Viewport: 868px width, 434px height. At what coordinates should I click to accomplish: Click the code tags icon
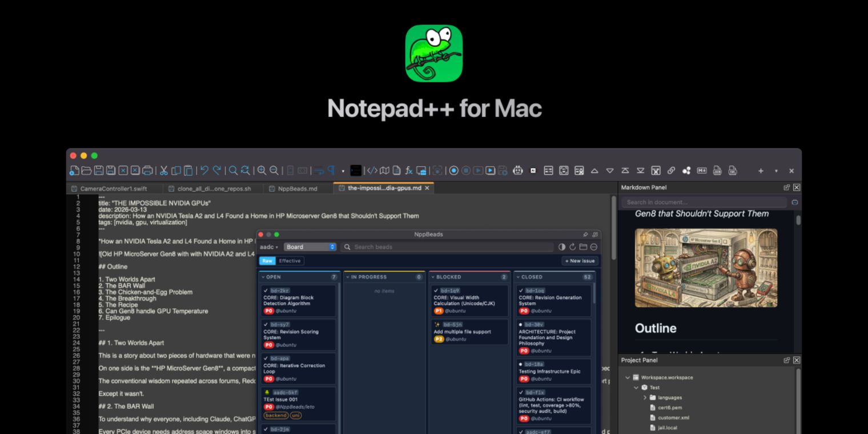(372, 170)
